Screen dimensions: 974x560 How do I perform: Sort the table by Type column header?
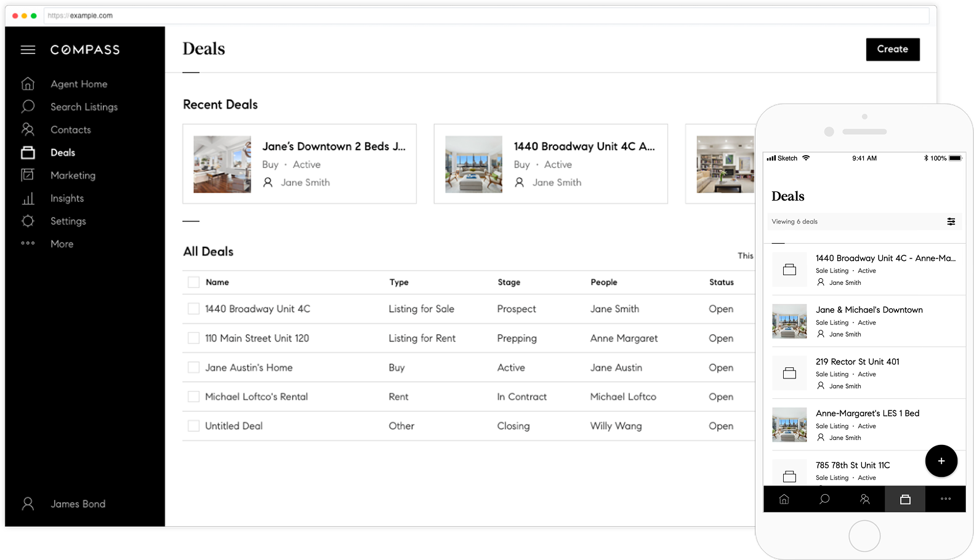coord(399,282)
